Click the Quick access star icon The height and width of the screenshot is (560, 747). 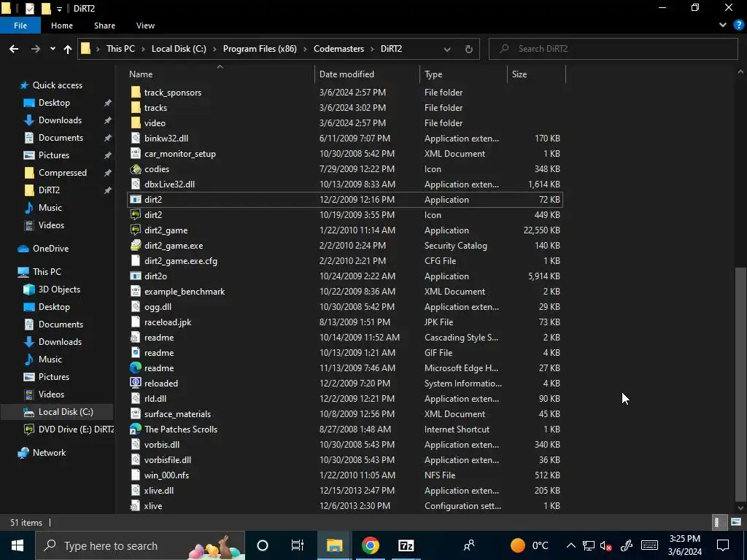(x=24, y=85)
